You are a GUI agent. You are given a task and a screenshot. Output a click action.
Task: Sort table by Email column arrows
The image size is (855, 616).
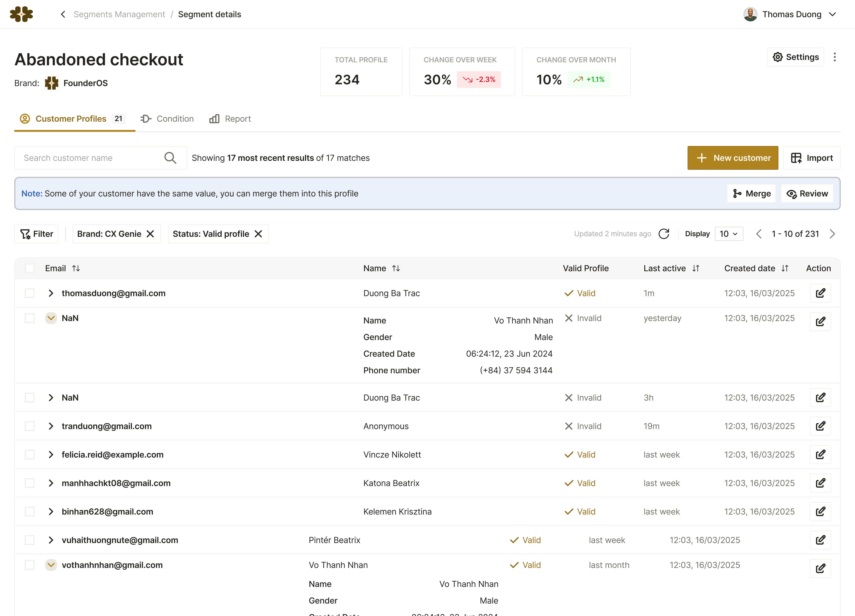point(76,268)
